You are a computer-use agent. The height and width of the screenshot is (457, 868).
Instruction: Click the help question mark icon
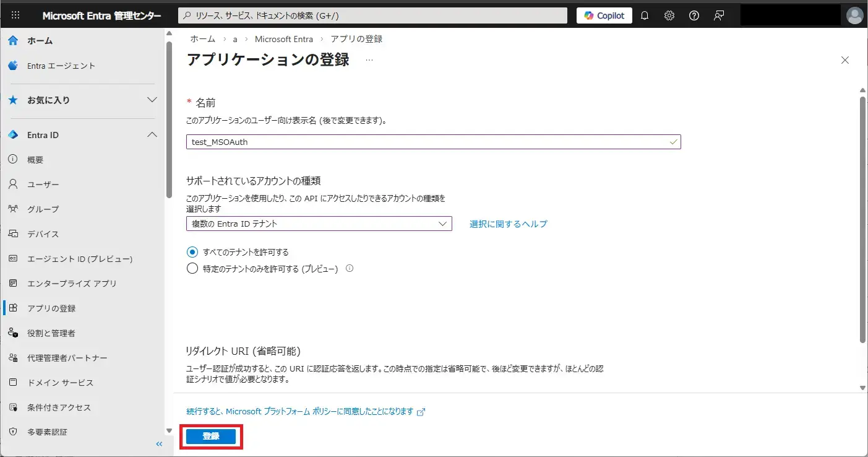(694, 15)
